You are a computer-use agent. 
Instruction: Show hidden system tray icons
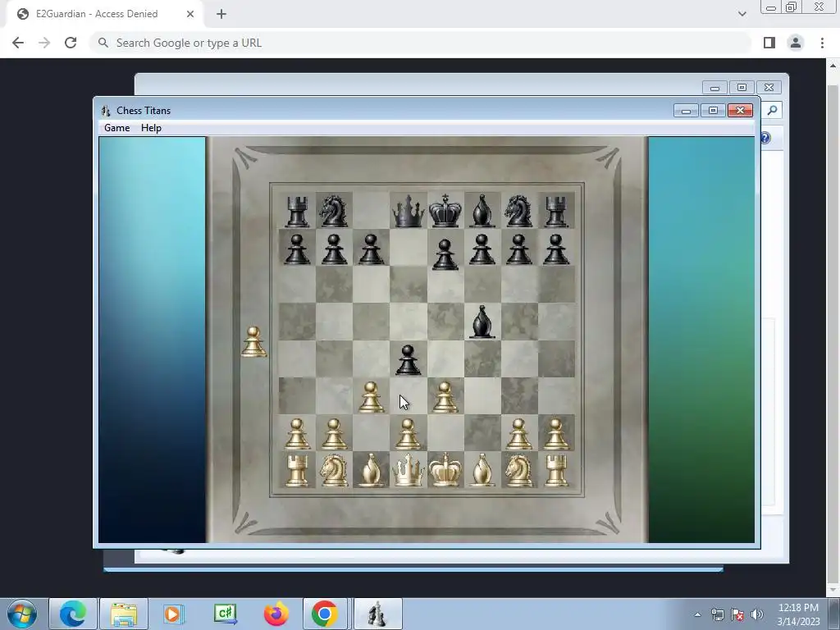[x=697, y=614]
